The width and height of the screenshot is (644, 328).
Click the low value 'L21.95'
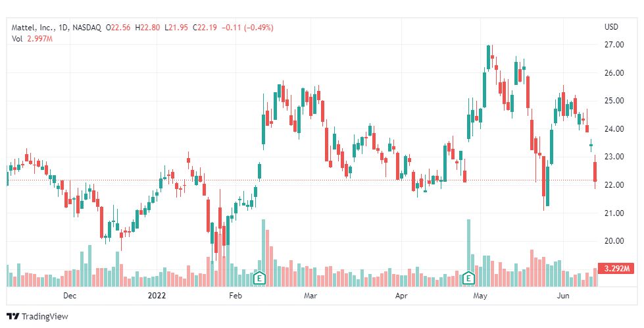[176, 28]
